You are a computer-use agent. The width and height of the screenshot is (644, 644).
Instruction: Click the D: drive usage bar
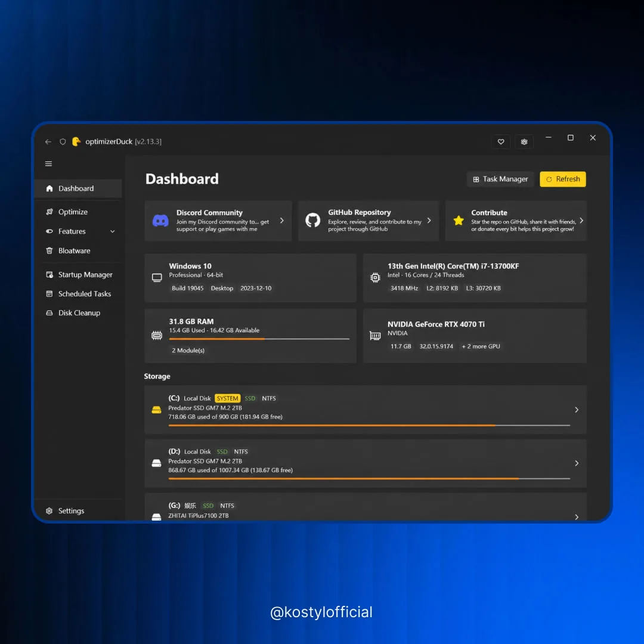coord(369,478)
